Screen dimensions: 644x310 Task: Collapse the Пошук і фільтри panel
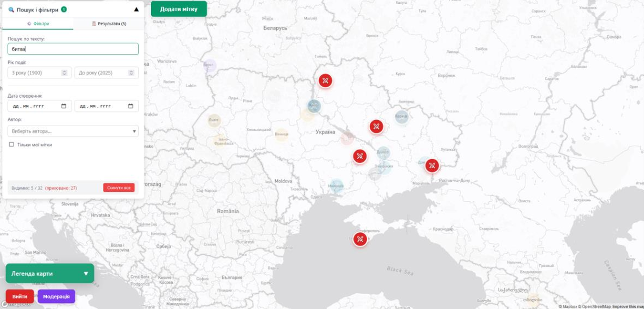click(x=136, y=9)
